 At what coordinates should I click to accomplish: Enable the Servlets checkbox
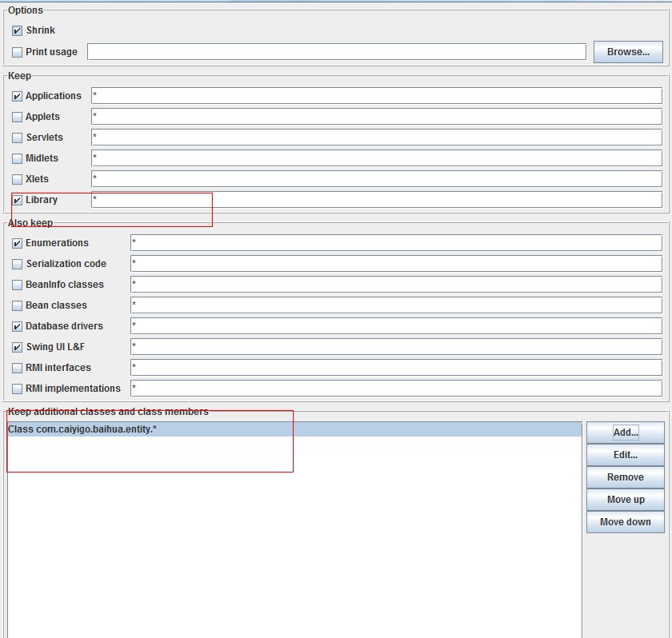[x=17, y=138]
